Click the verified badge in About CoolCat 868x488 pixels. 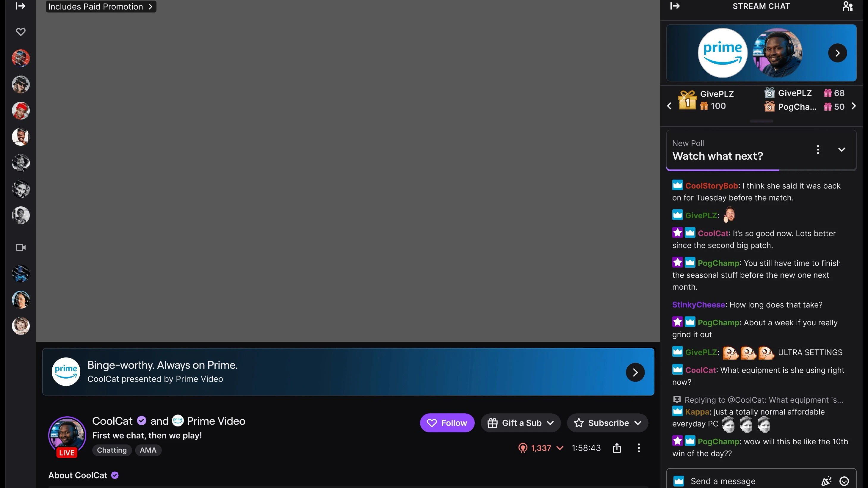point(115,475)
